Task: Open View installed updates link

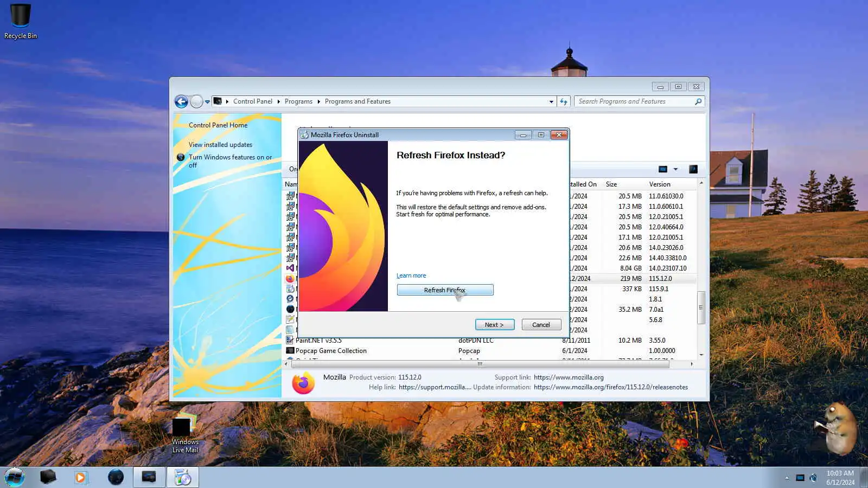Action: 220,145
